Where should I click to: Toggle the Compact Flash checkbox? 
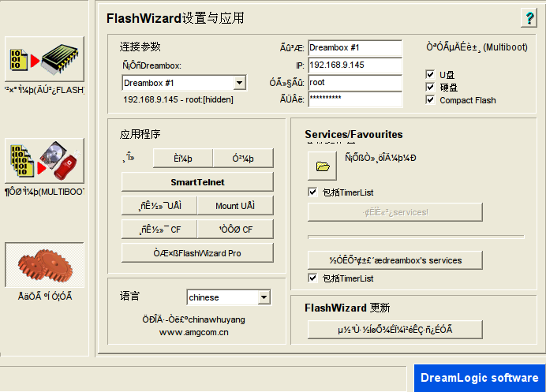pyautogui.click(x=430, y=100)
